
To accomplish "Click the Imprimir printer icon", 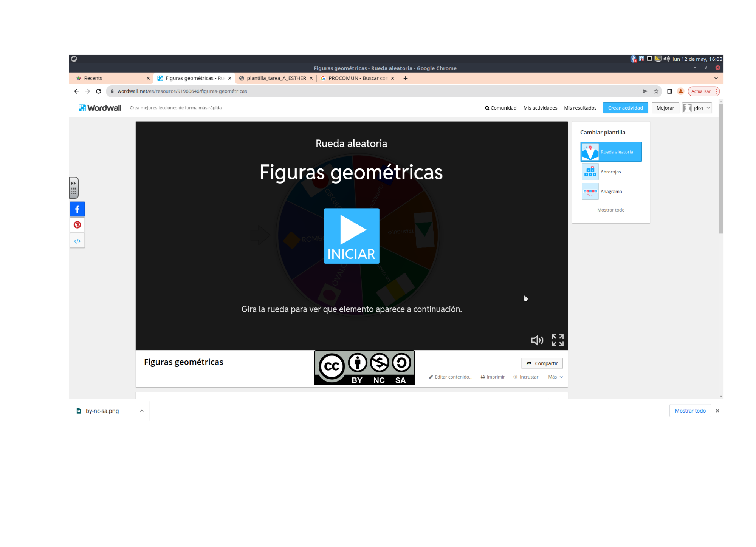I will click(x=483, y=377).
